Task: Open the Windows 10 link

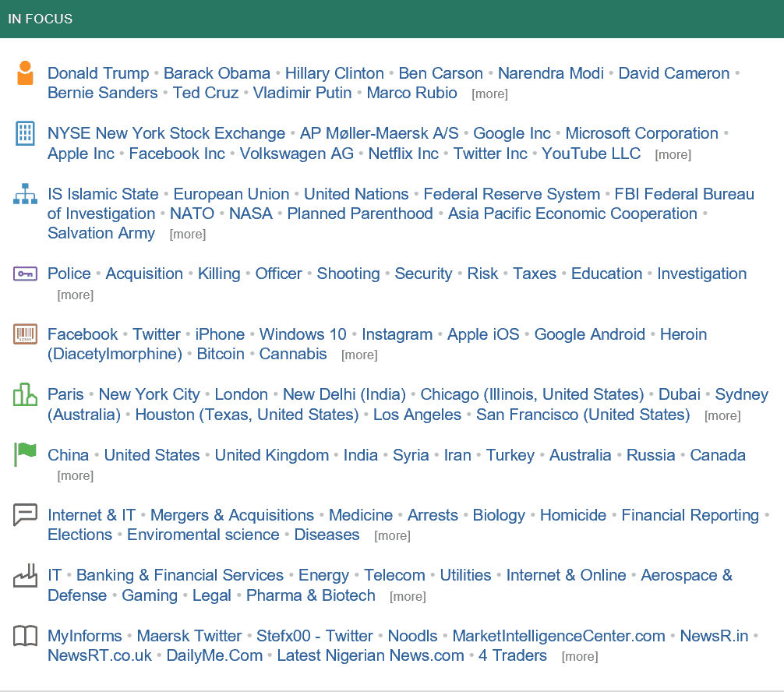Action: click(x=303, y=334)
